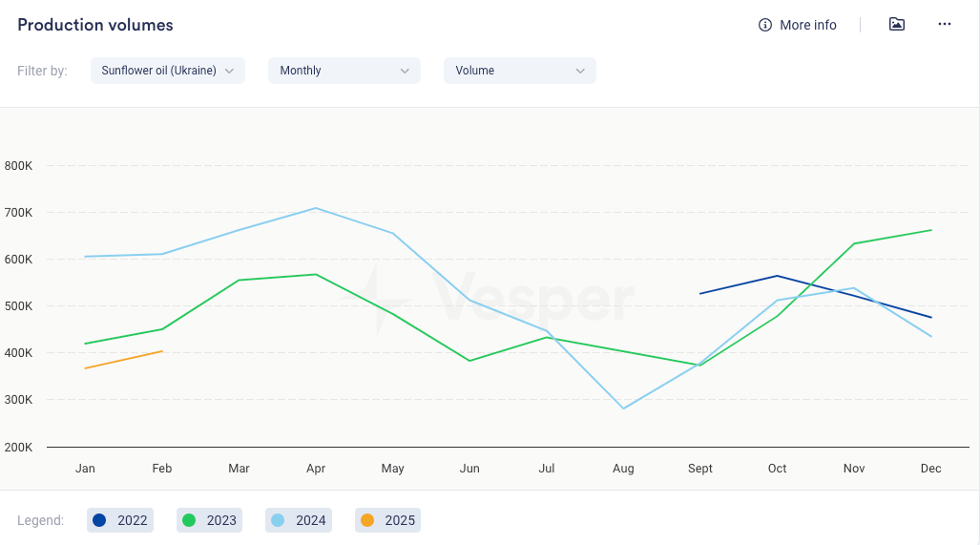Click the 2024 line low point at August
The image size is (980, 545).
[623, 409]
